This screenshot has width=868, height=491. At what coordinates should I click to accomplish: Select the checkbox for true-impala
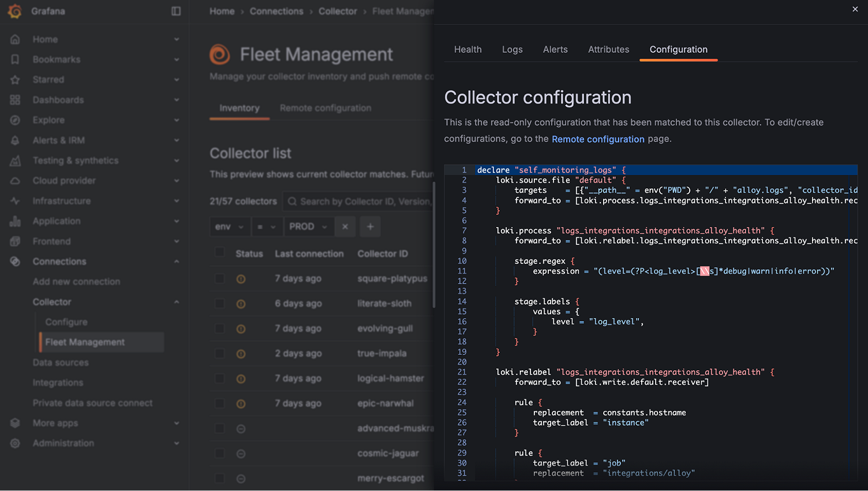(x=220, y=354)
